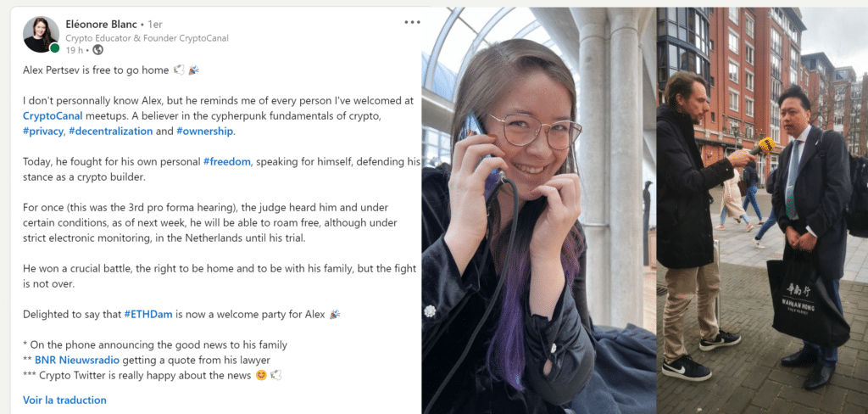
Task: Click the smiling emoji in the last line
Action: coord(261,375)
